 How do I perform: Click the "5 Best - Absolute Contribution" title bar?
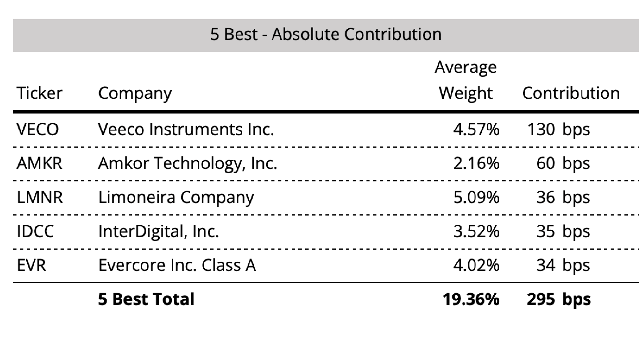326,35
